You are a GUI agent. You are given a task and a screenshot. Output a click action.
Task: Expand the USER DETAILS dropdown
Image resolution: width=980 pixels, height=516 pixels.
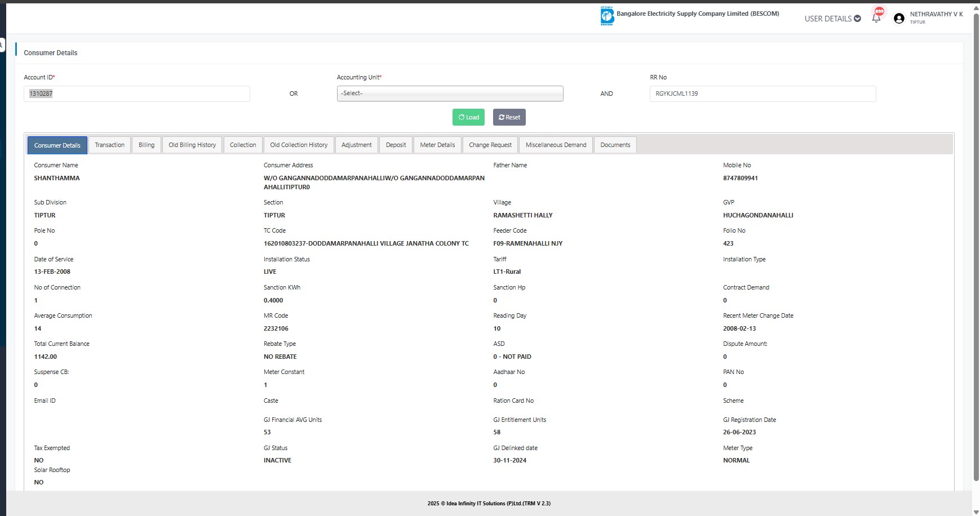point(832,19)
